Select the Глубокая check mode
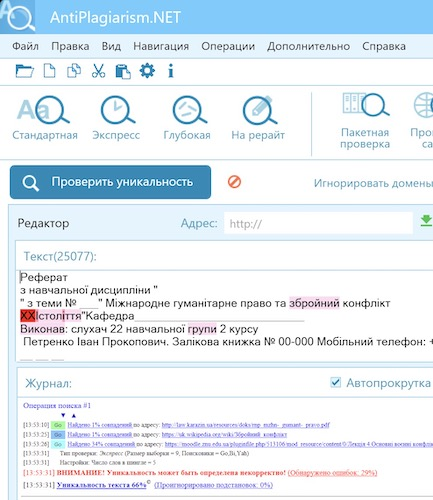 [187, 118]
